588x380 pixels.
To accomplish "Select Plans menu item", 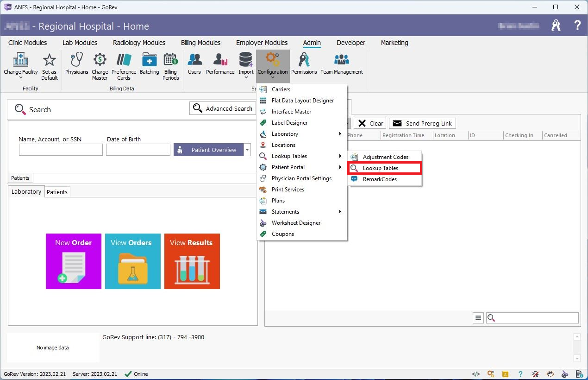I will tap(302, 201).
